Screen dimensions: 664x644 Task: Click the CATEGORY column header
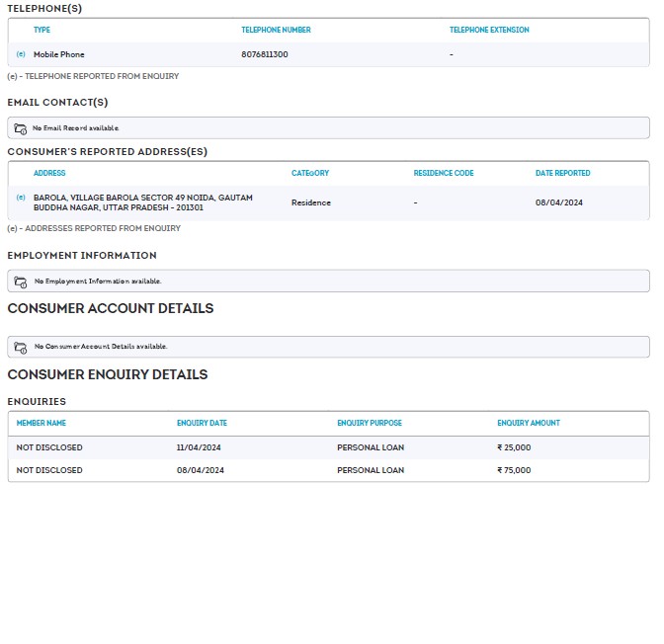(x=310, y=173)
